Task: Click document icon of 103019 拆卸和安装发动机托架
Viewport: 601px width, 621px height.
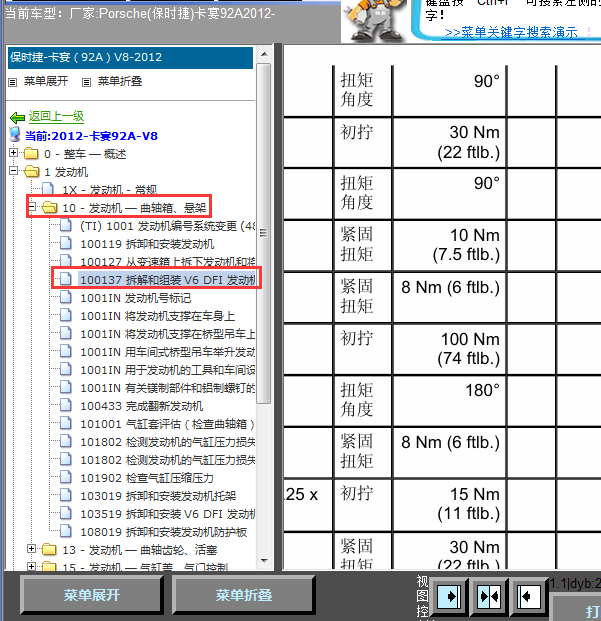Action: point(66,495)
